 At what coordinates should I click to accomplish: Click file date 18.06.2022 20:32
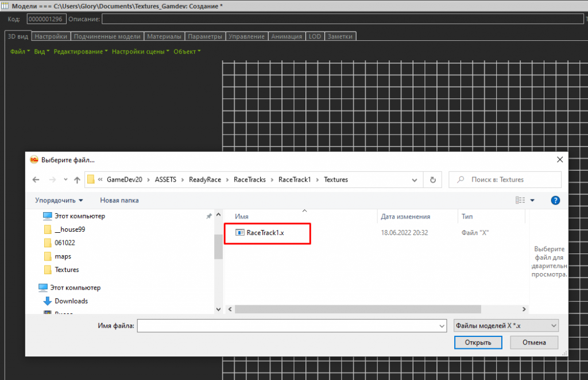pyautogui.click(x=404, y=233)
